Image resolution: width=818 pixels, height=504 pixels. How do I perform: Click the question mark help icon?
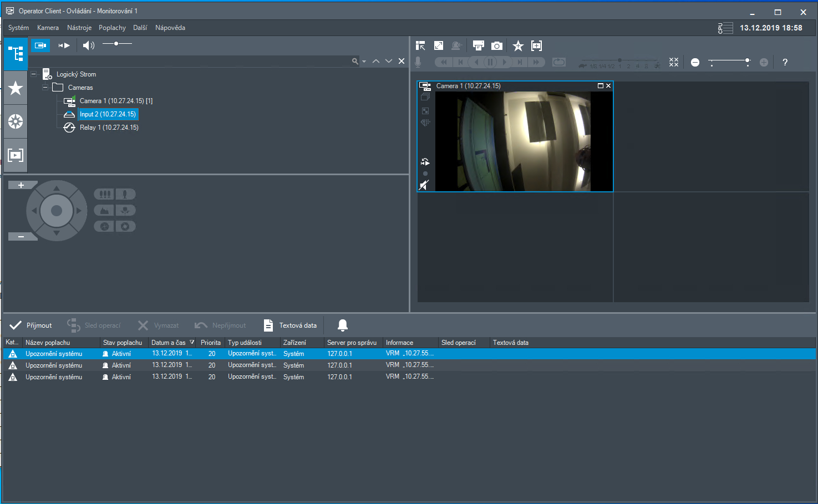pyautogui.click(x=785, y=62)
